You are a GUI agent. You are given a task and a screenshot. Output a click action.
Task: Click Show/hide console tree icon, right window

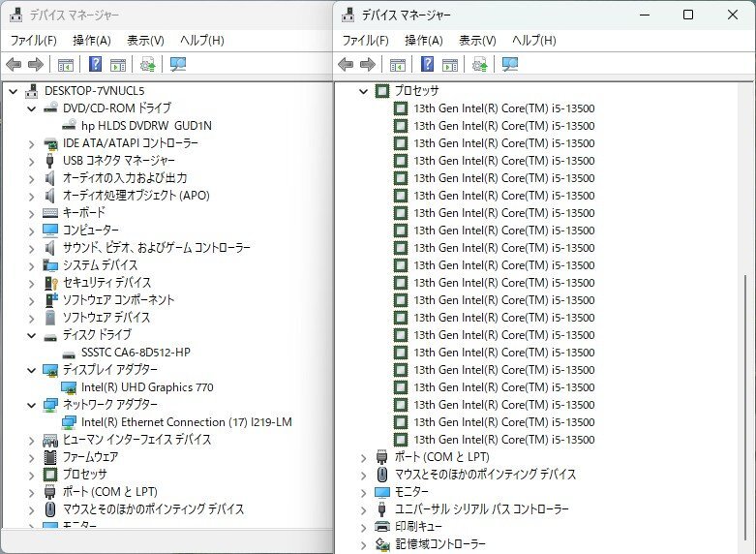coord(397,64)
